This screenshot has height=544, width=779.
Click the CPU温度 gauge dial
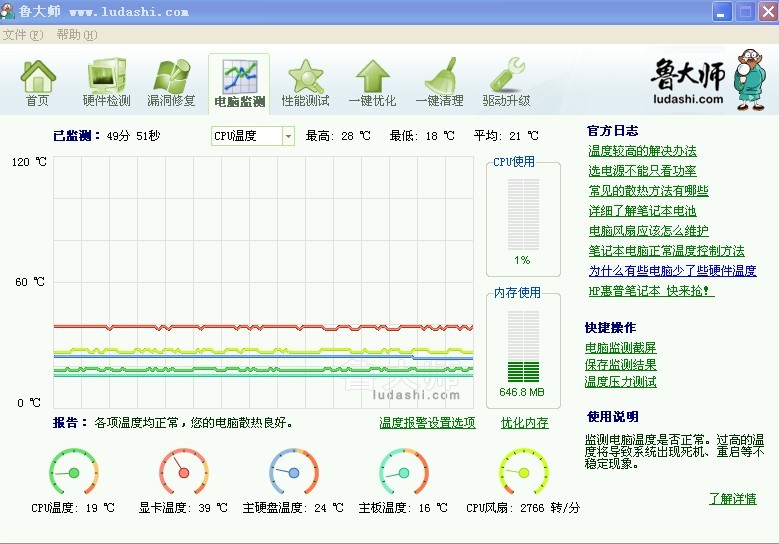click(74, 472)
